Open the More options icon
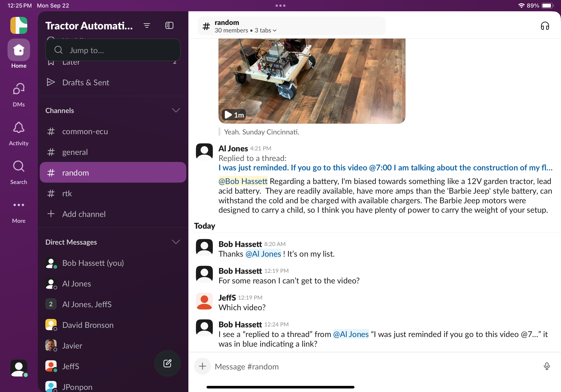 [19, 205]
